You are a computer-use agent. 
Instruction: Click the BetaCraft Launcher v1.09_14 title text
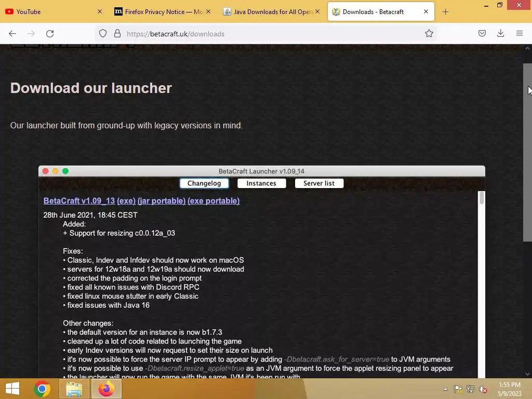click(262, 171)
